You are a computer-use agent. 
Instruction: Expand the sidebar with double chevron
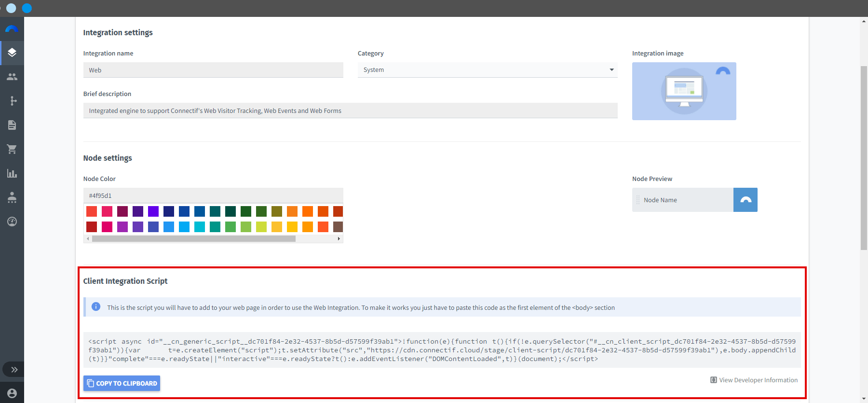tap(14, 370)
